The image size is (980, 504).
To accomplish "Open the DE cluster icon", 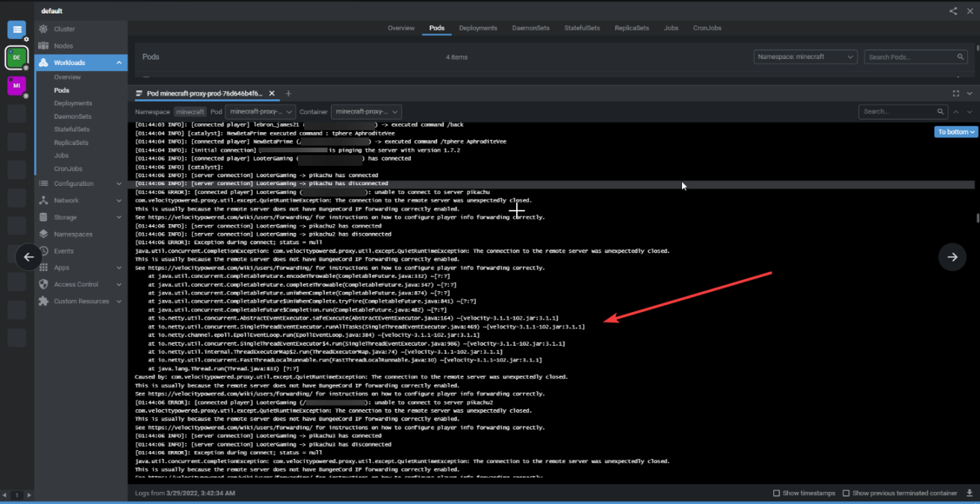I will click(16, 57).
